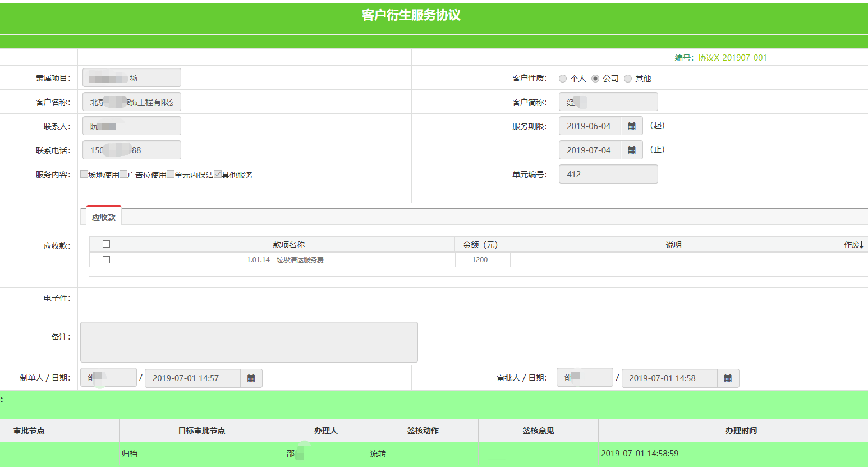Open calendar for service end date
Viewport: 868px width, 467px height.
631,150
